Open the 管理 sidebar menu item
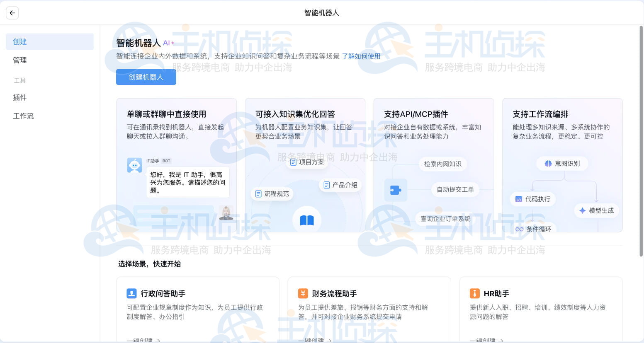 pos(20,60)
